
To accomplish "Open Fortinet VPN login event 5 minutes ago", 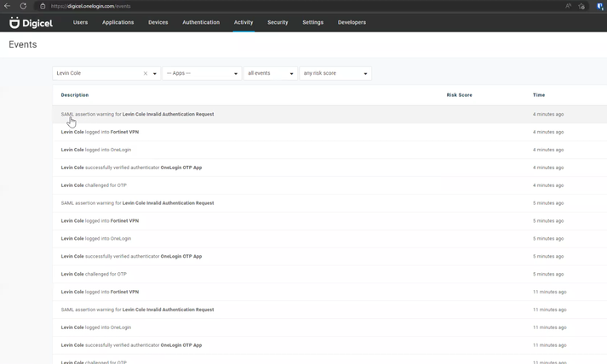I will 329,221.
